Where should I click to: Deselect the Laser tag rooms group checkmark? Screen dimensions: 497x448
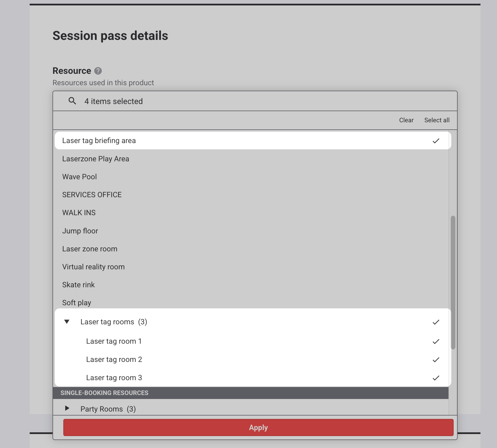tap(436, 322)
